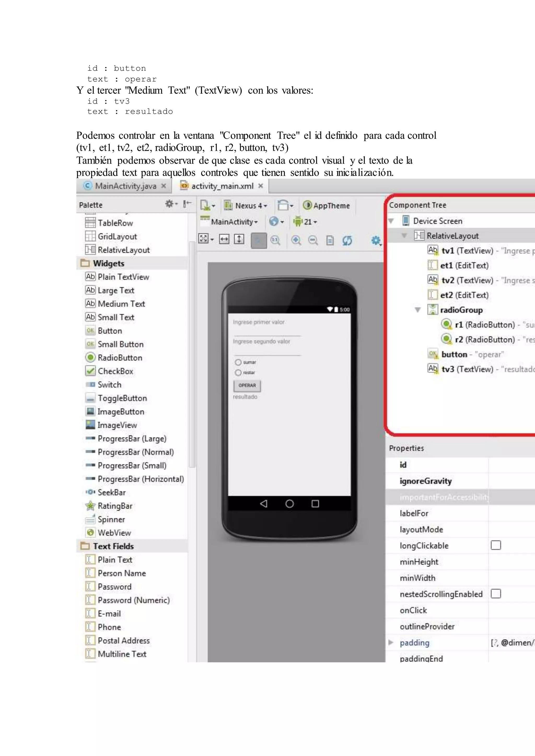This screenshot has height=756, width=535.
Task: Open the API level 21 dropdown
Action: 305,222
